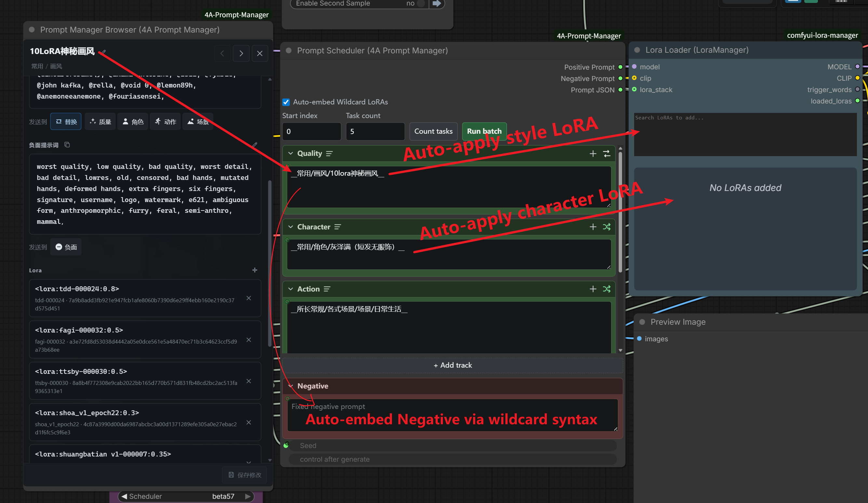Click the Add track button
The height and width of the screenshot is (503, 868).
(453, 365)
